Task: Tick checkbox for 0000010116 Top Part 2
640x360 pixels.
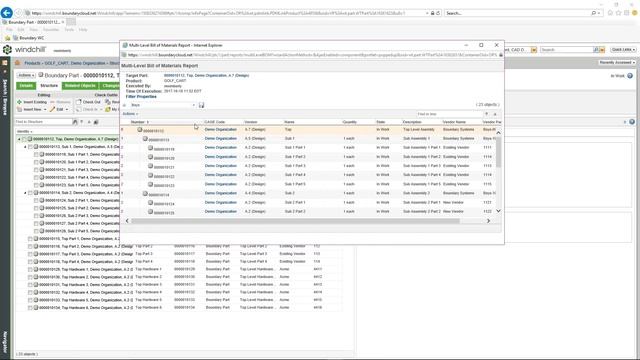Action: [30, 247]
